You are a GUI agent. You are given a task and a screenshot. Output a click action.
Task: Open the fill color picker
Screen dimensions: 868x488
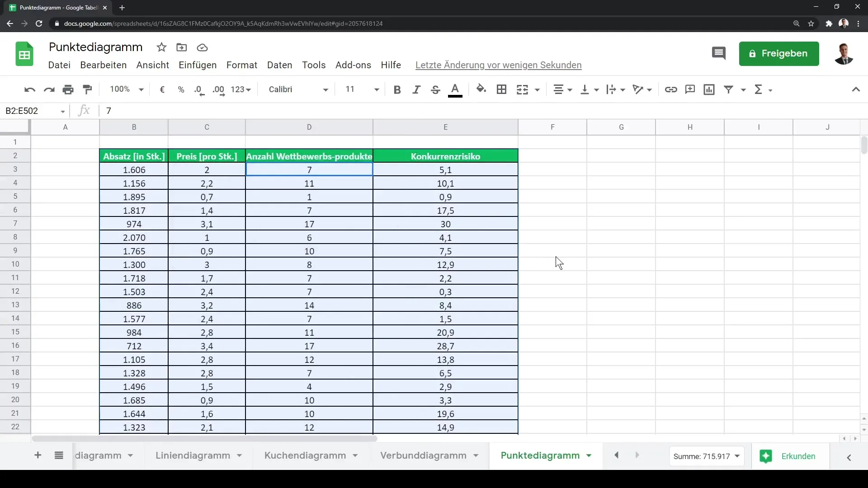coord(481,89)
